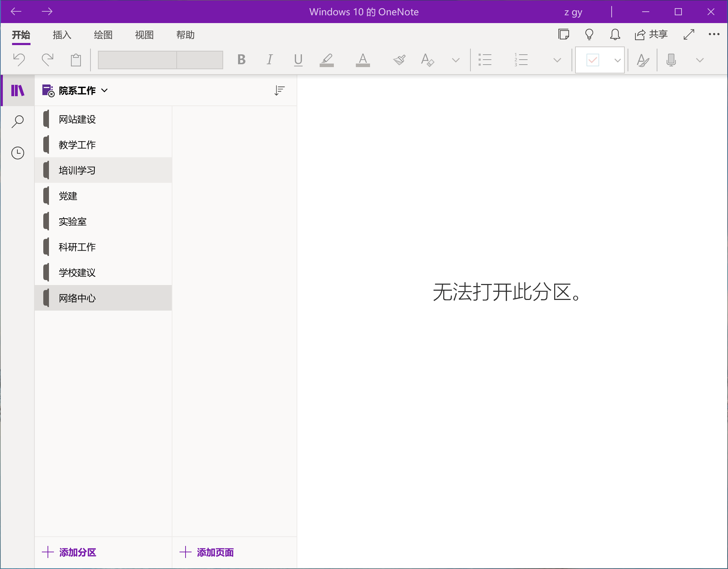The width and height of the screenshot is (728, 569).
Task: Click the Redo icon
Action: click(x=48, y=60)
